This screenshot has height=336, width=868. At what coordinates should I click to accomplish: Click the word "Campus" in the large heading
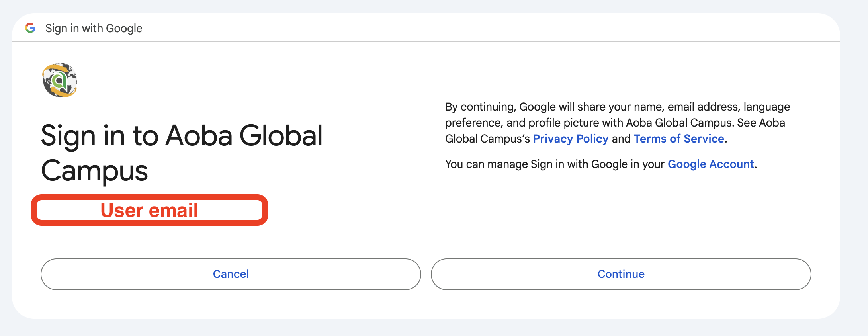(94, 171)
